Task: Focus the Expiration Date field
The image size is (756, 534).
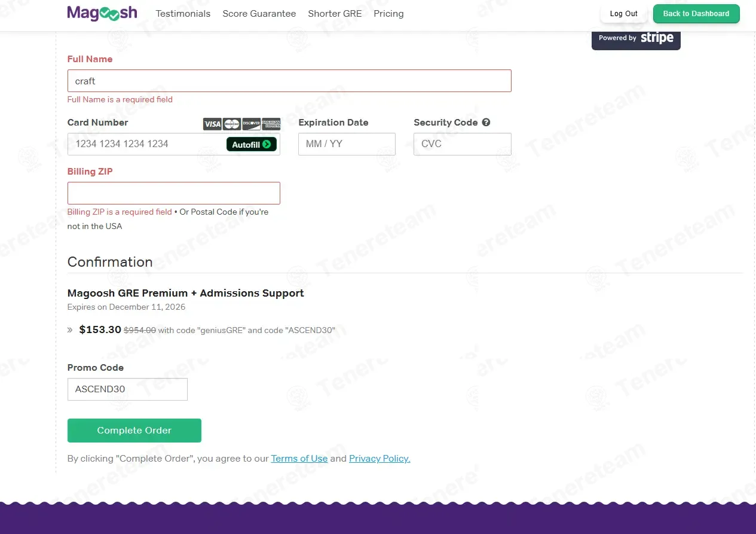Action: (x=347, y=144)
